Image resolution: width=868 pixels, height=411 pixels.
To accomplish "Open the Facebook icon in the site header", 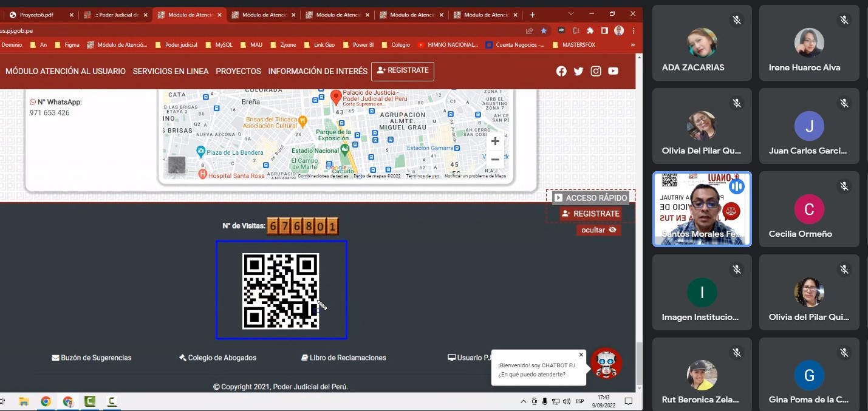I will click(561, 71).
